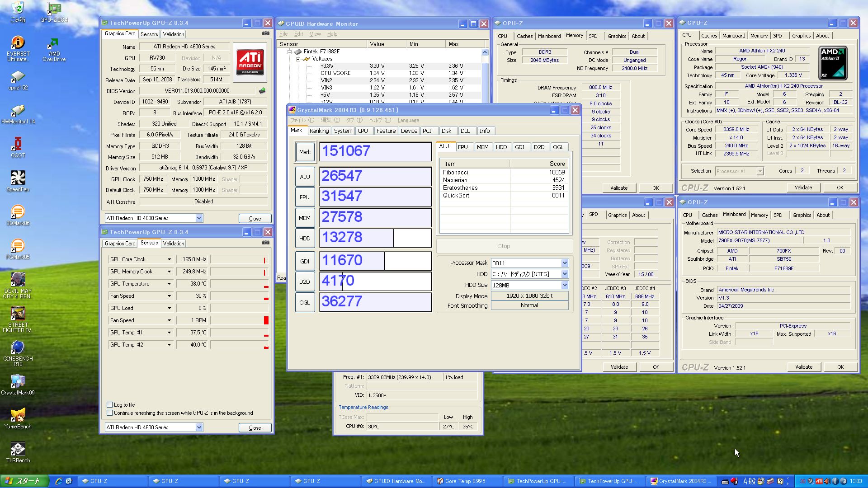
Task: Open GPU Core Clock sensor dropdown
Action: tap(169, 259)
